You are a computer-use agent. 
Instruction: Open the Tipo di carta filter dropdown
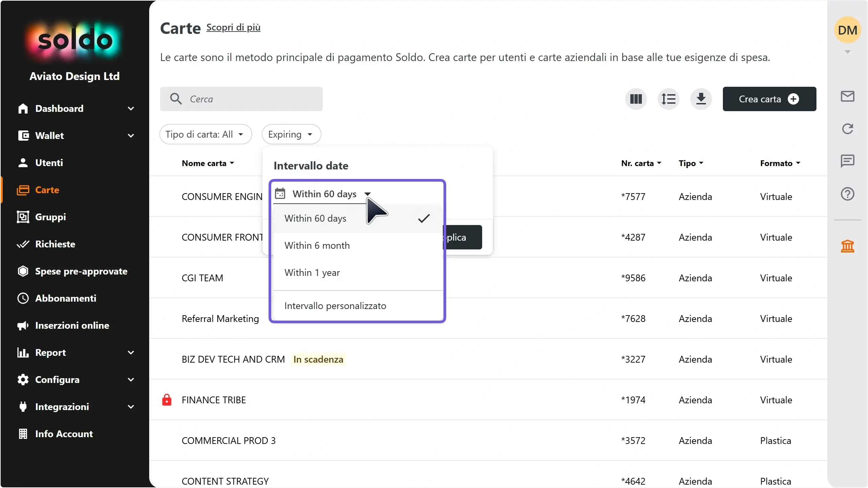[205, 134]
